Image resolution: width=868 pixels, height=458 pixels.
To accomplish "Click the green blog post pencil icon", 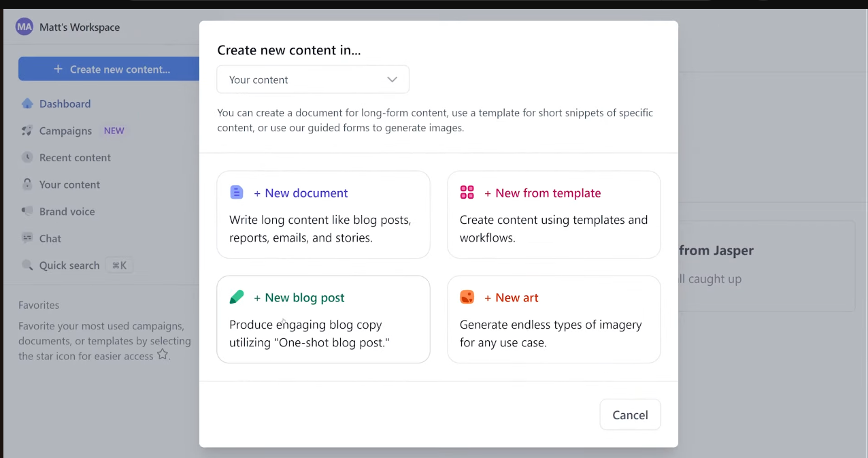I will click(x=236, y=297).
